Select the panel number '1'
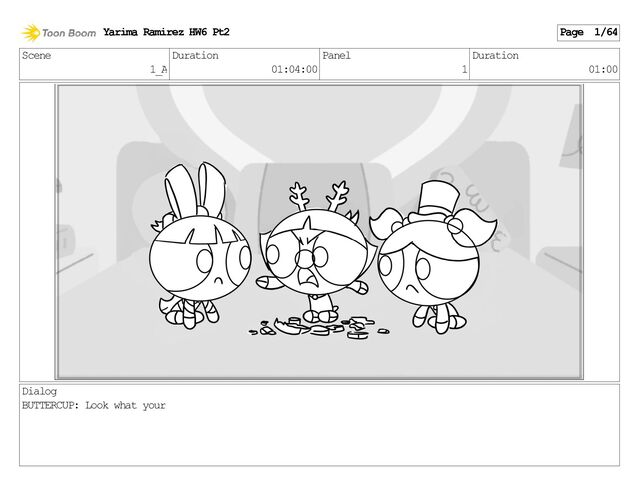 (x=464, y=69)
